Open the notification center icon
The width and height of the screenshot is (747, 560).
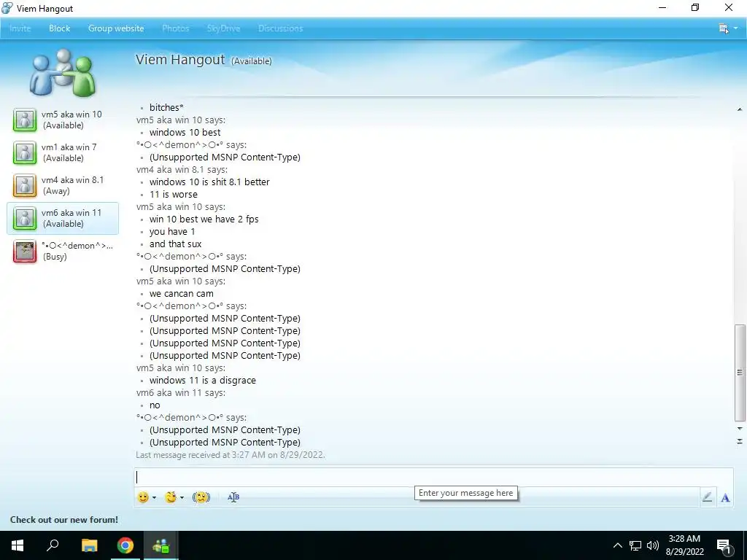point(724,545)
